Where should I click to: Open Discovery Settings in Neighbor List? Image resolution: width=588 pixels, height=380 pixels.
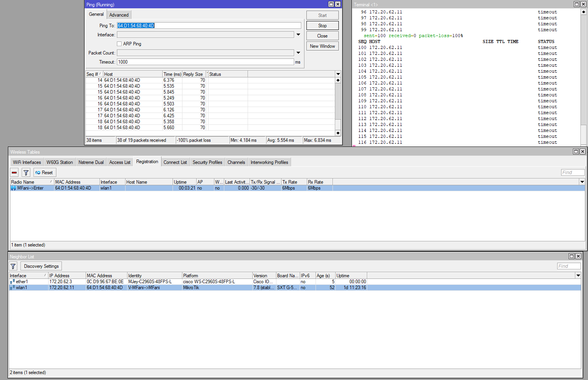(x=41, y=266)
